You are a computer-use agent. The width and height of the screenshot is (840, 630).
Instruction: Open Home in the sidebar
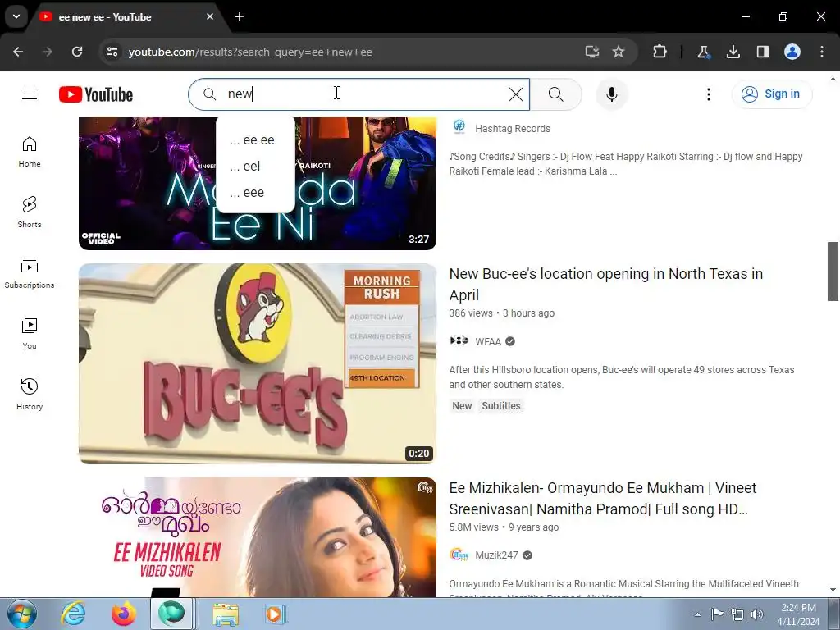(x=30, y=152)
